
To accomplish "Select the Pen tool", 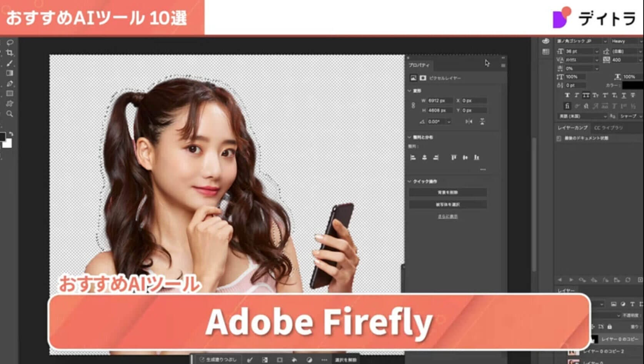I will click(10, 83).
